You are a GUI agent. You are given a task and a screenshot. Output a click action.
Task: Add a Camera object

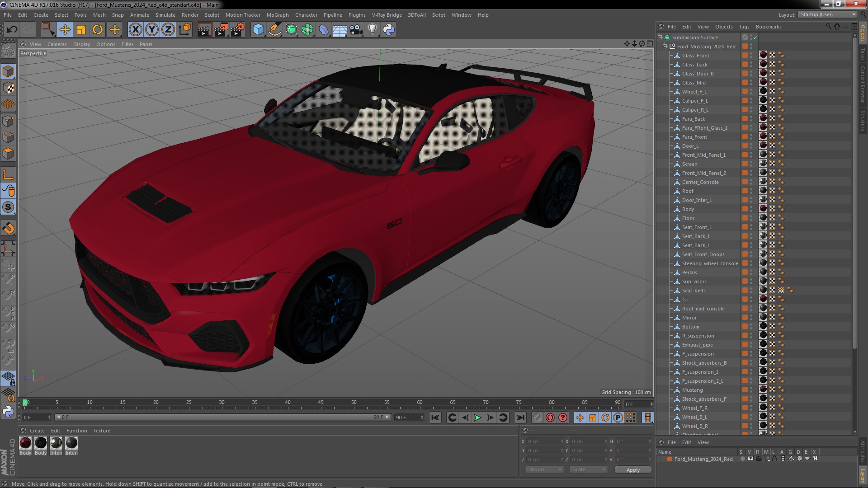[x=356, y=30]
